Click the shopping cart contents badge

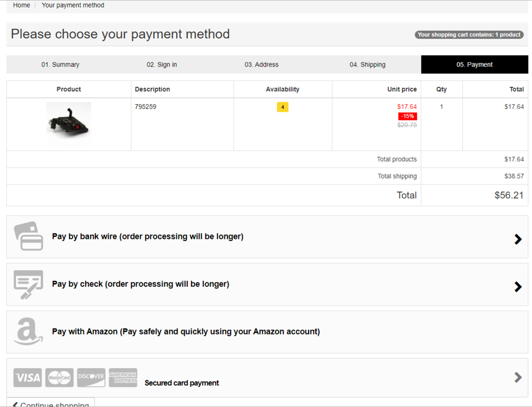point(469,35)
